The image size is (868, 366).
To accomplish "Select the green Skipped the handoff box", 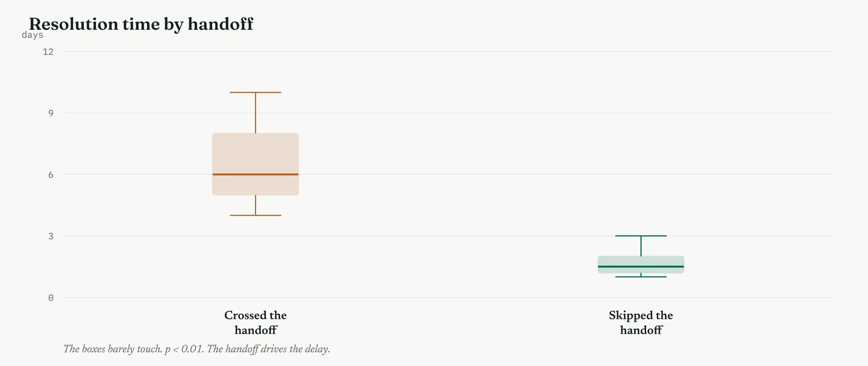I will tap(641, 264).
